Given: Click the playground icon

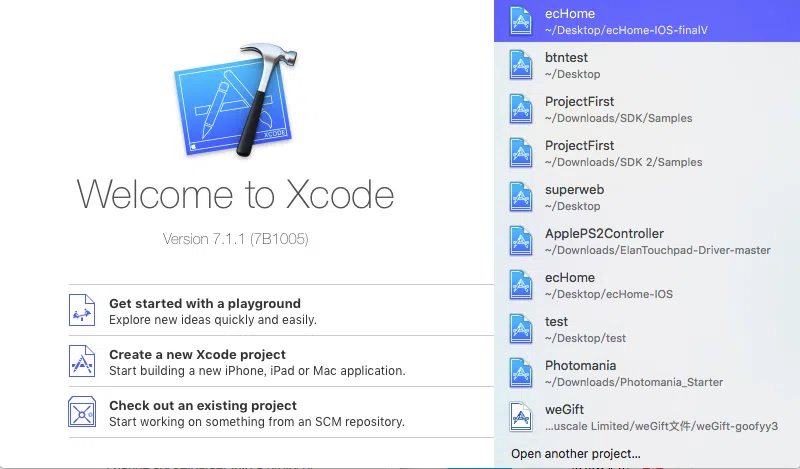Looking at the screenshot, I should [x=82, y=310].
